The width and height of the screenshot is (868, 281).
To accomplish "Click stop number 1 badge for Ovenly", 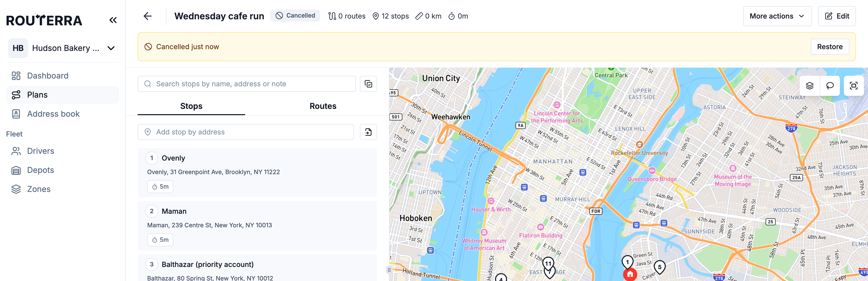I will [152, 158].
